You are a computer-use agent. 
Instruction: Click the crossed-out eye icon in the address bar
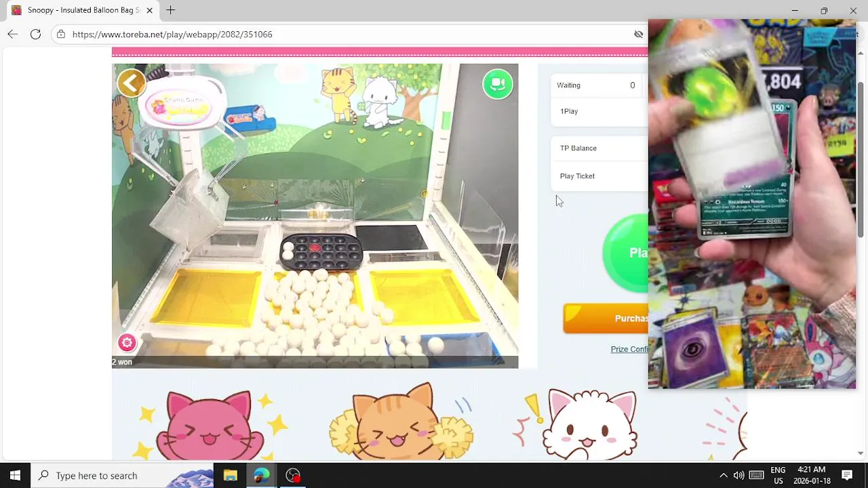[x=638, y=34]
